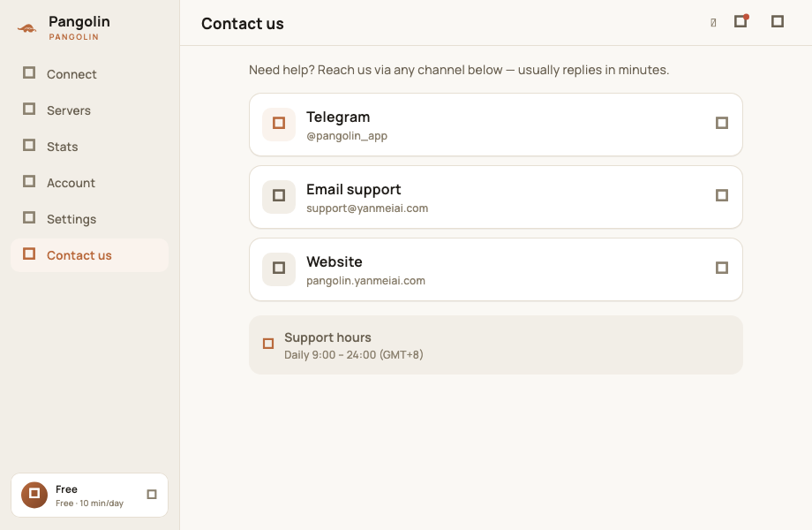Click the Pangolin logo icon
Viewport: 812px width, 530px height.
point(27,28)
